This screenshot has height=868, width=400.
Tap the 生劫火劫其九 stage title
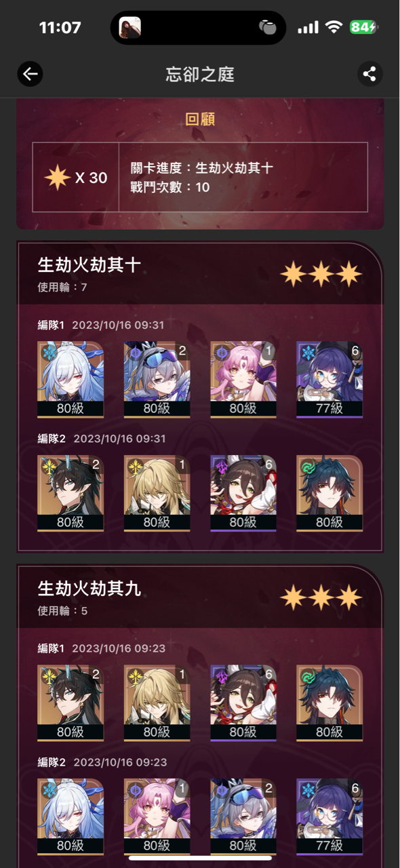[x=89, y=588]
